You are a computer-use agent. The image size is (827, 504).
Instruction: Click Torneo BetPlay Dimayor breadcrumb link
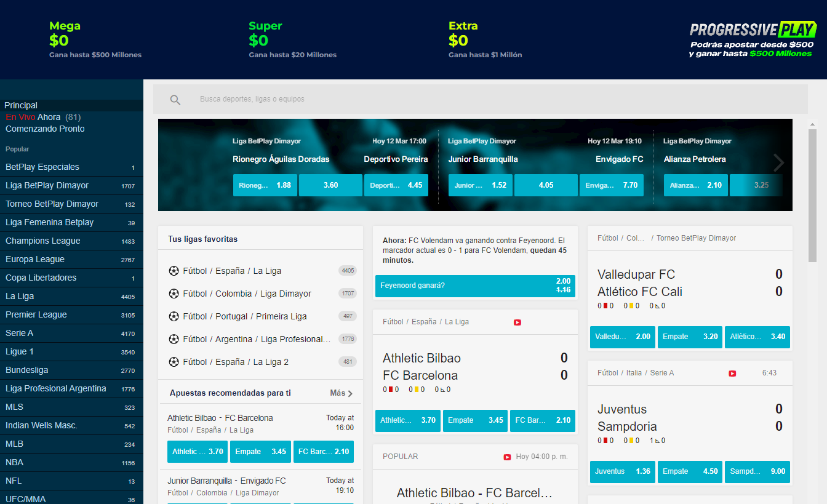tap(696, 238)
